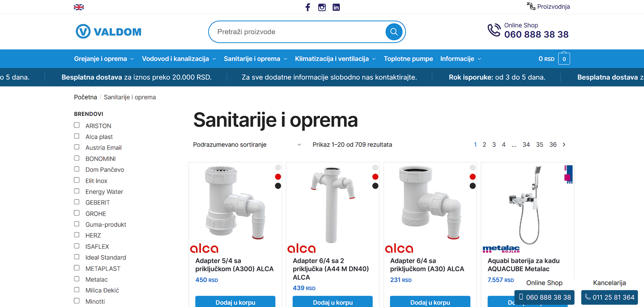Click the UK flag language icon

pyautogui.click(x=79, y=7)
